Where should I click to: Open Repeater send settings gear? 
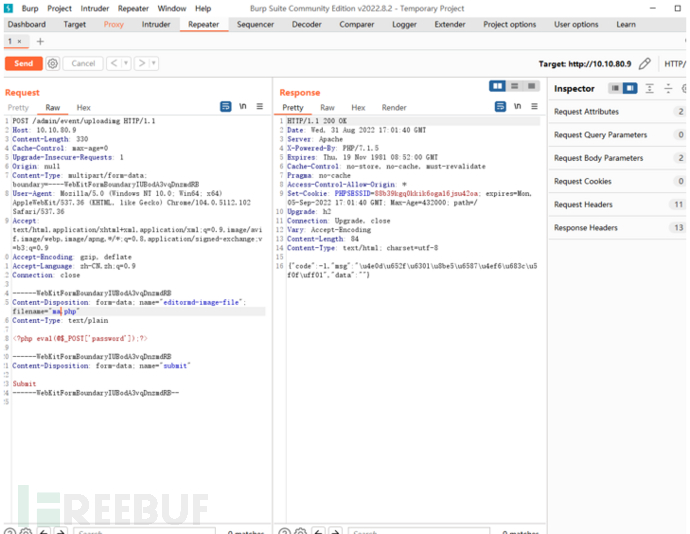pos(53,63)
